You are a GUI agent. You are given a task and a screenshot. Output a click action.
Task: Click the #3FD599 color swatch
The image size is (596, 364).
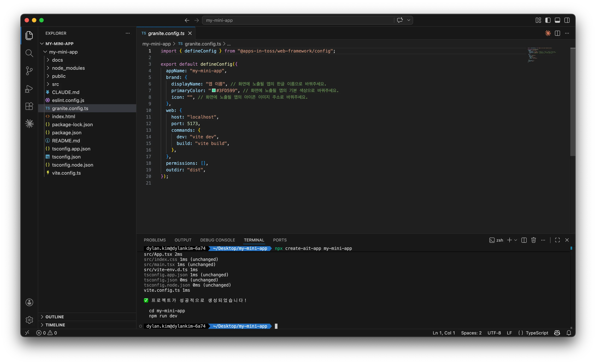click(214, 90)
